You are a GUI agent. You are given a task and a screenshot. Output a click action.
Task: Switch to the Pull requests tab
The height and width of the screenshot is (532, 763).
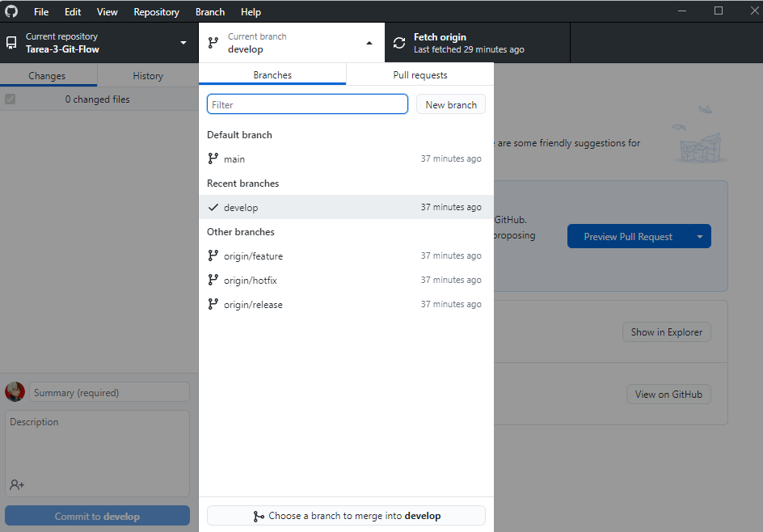tap(420, 75)
